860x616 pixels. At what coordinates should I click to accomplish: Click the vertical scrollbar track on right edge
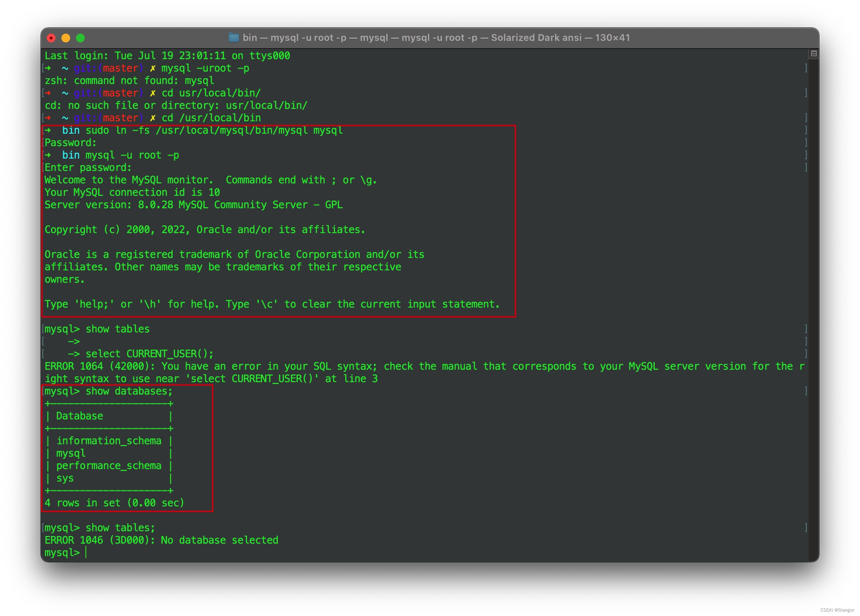(813, 304)
